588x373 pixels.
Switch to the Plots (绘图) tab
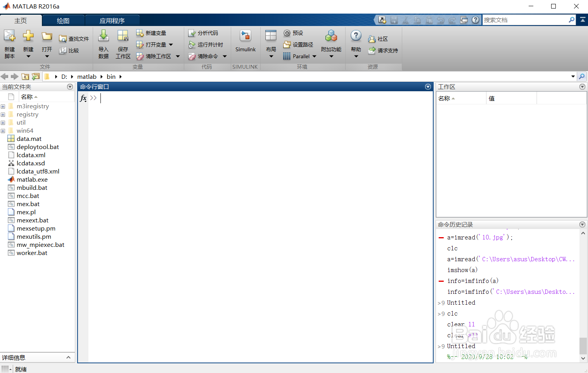point(63,21)
